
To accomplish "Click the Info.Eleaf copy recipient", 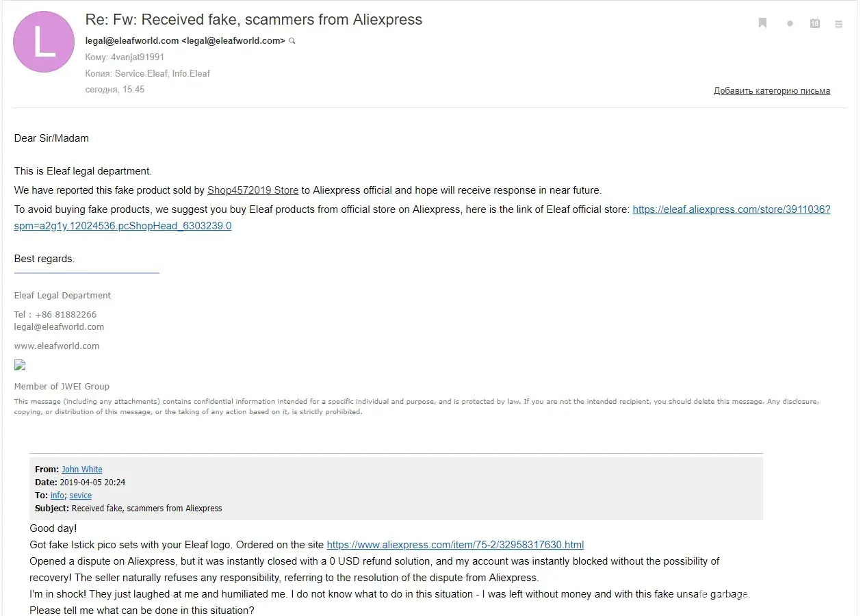I will [x=192, y=73].
